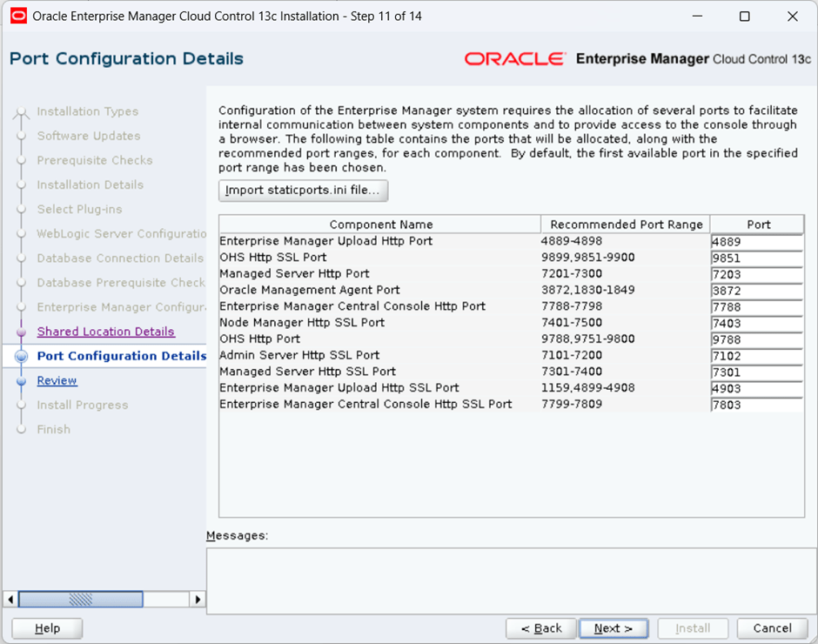
Task: Go back with the Back button
Action: click(x=541, y=628)
